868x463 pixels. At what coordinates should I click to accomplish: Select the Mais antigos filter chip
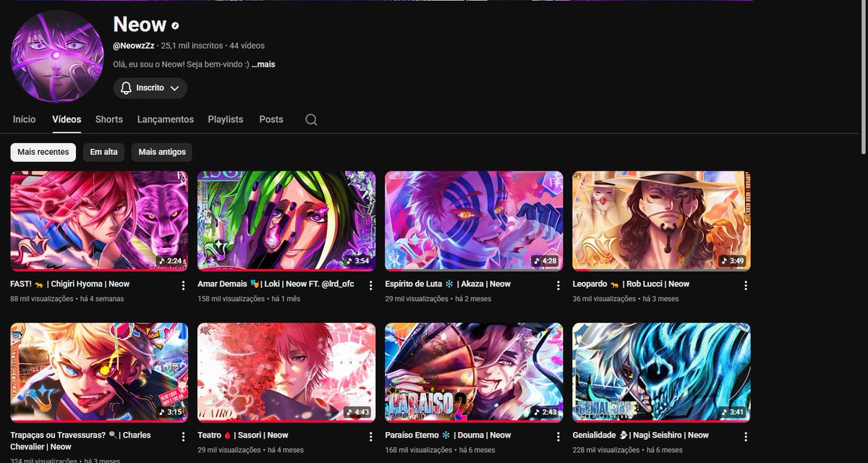click(162, 152)
